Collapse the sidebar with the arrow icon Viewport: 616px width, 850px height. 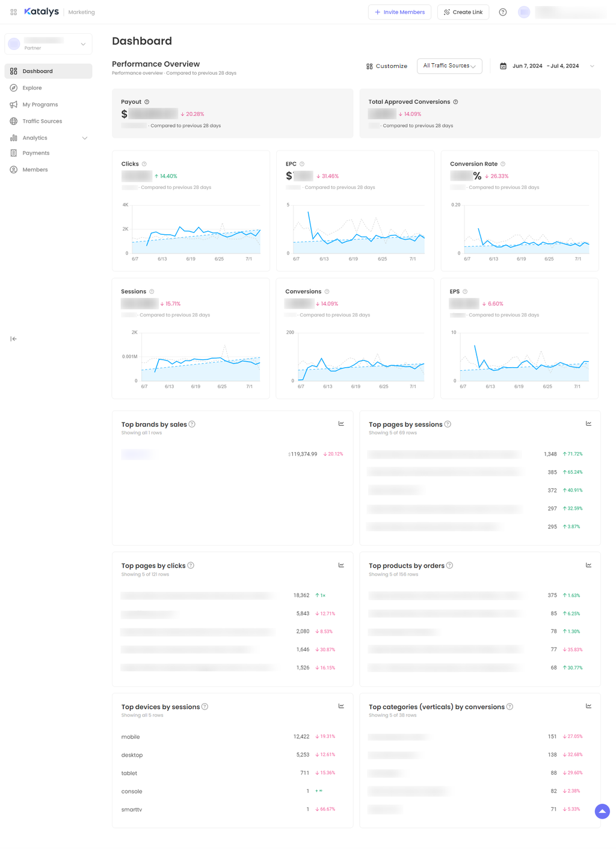point(13,339)
